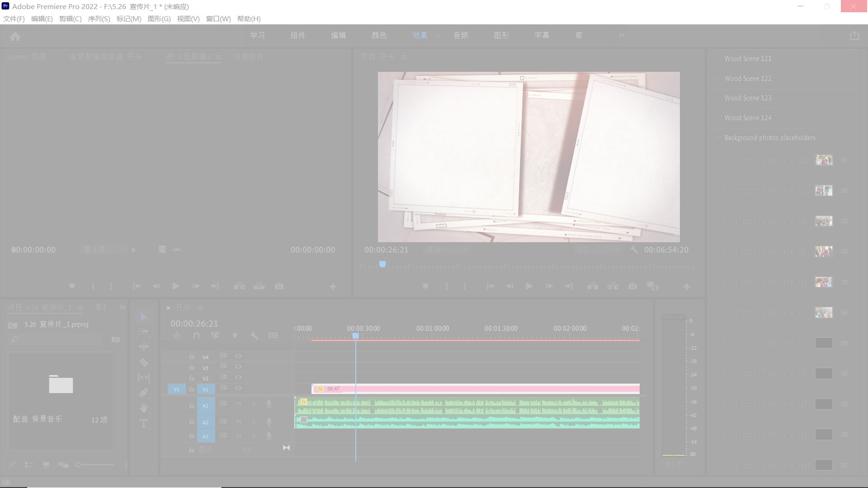Select the Razor tool
This screenshot has height=488, width=868.
click(144, 362)
